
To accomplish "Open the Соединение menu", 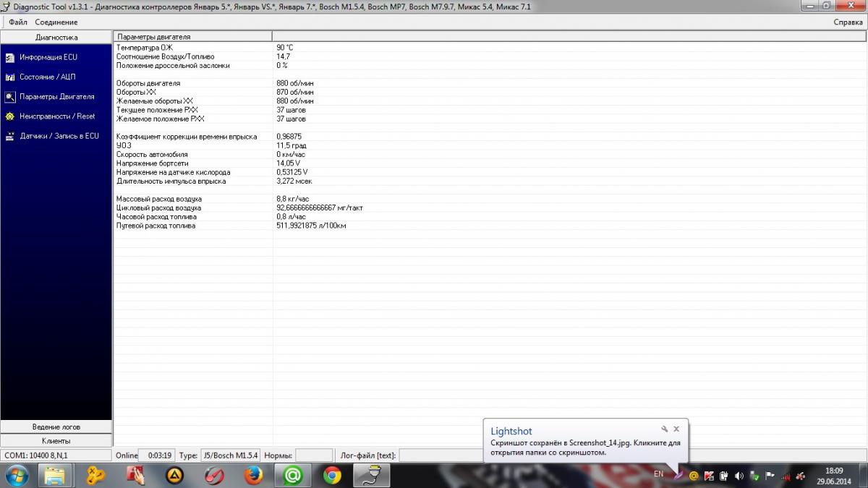I will point(56,22).
